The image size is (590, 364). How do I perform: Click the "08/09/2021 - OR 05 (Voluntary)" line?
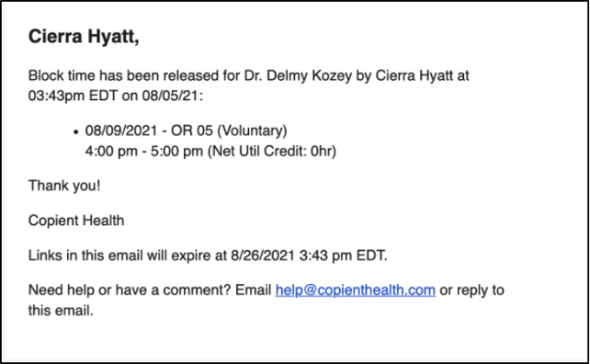click(x=186, y=131)
